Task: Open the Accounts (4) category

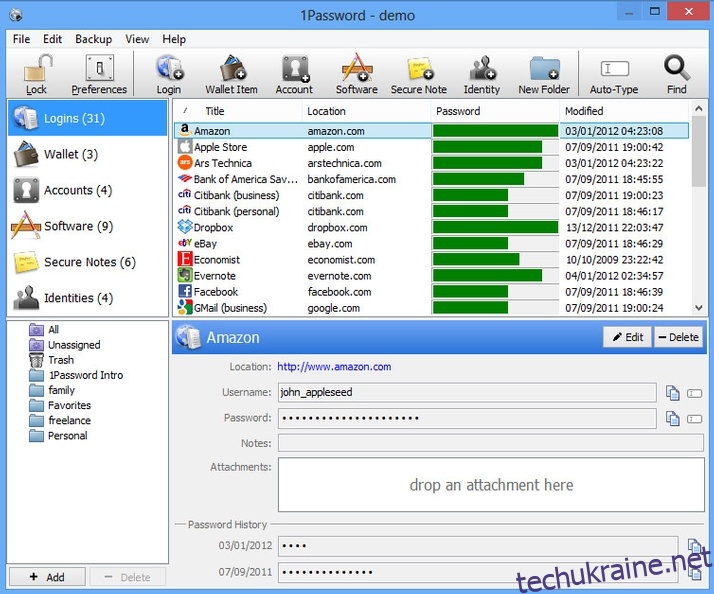Action: click(x=87, y=190)
